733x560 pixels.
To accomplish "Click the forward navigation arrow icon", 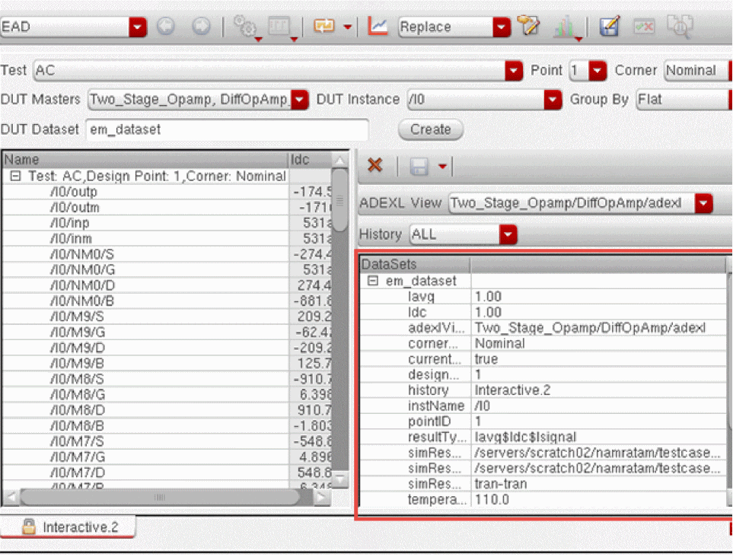I will pos(201,27).
